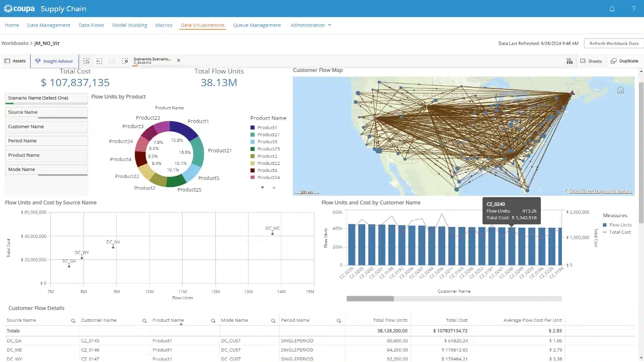Select the Scenarios.Scenario tab

point(152,60)
